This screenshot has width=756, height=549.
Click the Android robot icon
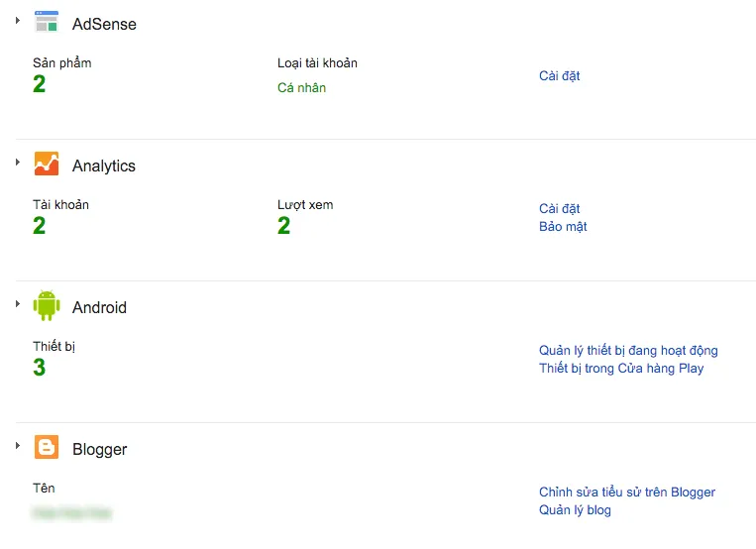(x=47, y=306)
